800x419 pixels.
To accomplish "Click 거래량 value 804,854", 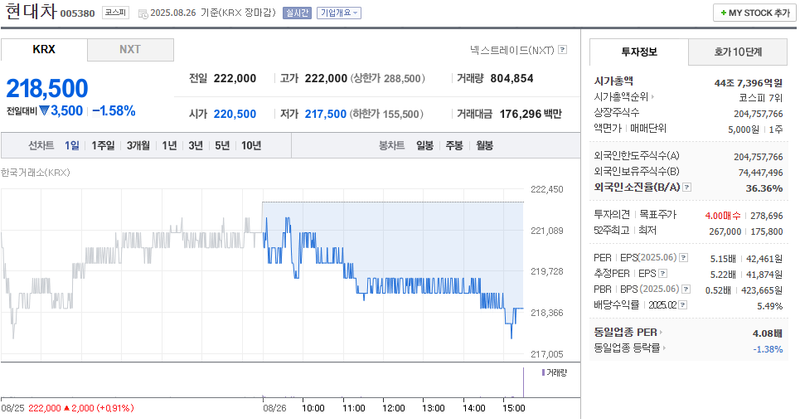I will click(x=512, y=78).
